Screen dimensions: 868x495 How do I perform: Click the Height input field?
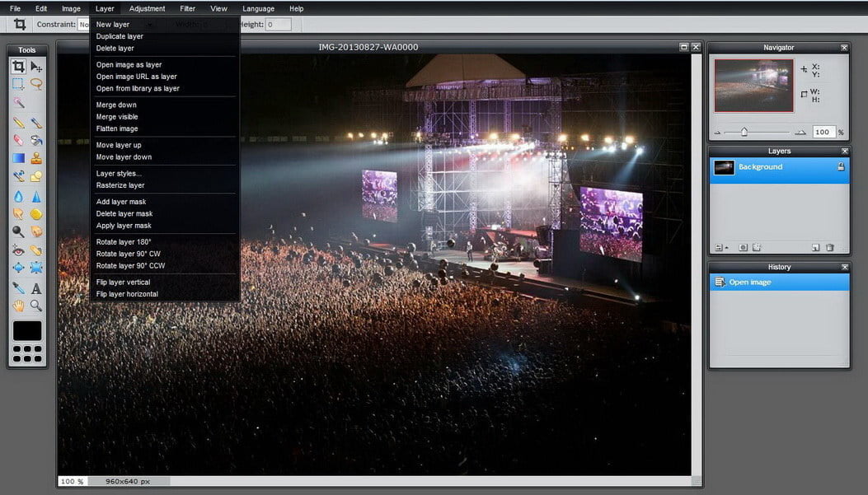click(278, 25)
